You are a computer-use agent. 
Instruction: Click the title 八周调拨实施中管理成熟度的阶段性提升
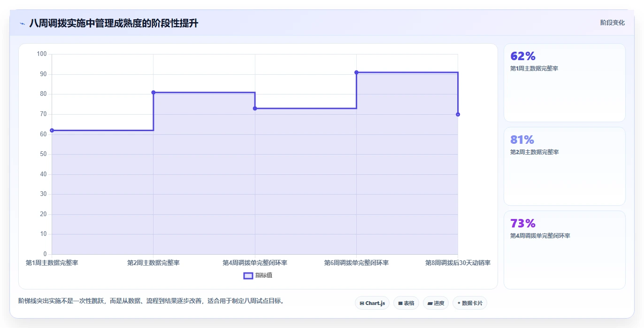click(114, 23)
